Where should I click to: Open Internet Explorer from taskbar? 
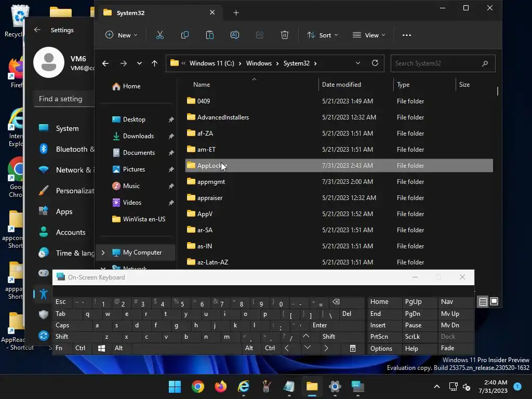coord(244,387)
